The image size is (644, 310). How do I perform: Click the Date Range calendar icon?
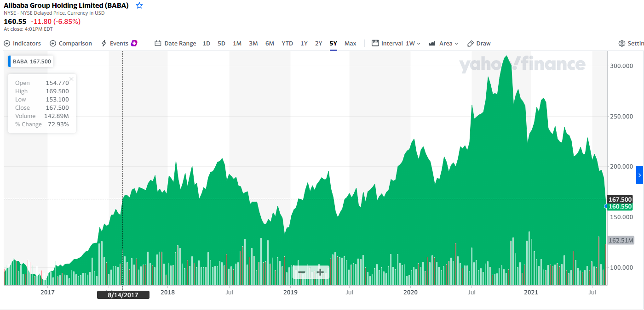click(158, 43)
